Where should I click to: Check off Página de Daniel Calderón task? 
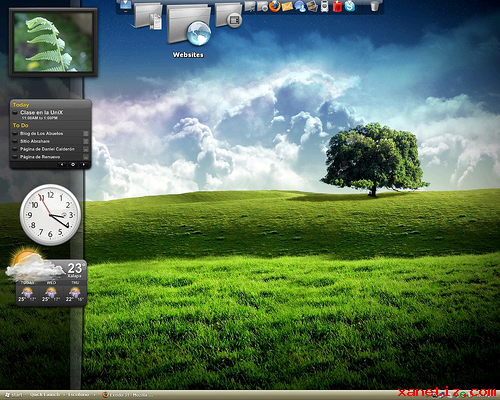15,149
